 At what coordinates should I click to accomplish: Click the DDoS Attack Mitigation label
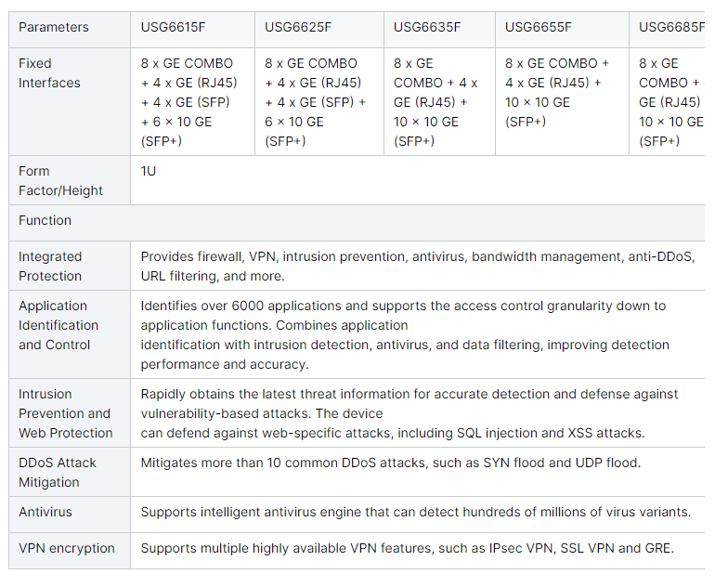[58, 472]
